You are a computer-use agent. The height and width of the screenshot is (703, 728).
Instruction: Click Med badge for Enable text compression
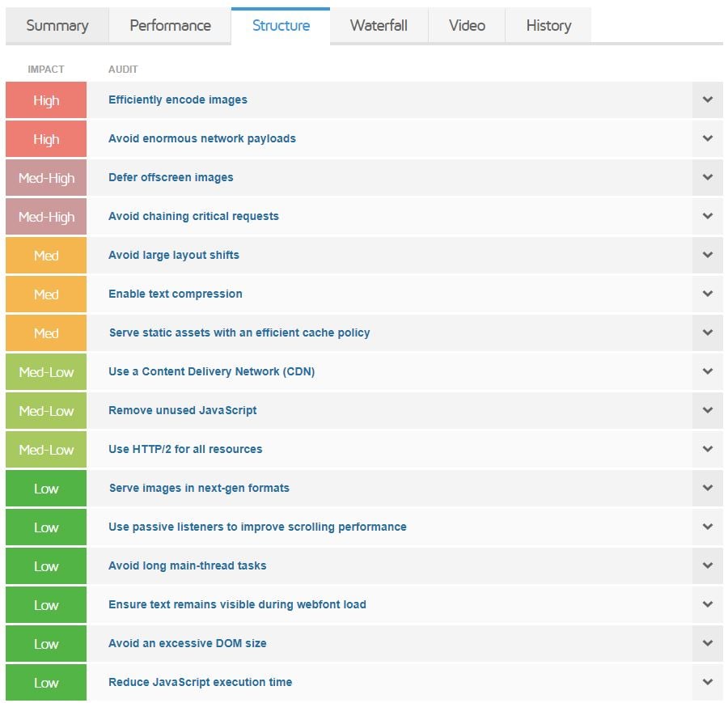pos(46,294)
